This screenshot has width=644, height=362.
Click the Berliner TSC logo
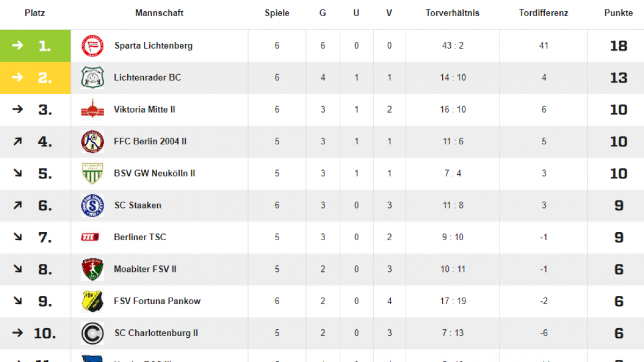[90, 237]
